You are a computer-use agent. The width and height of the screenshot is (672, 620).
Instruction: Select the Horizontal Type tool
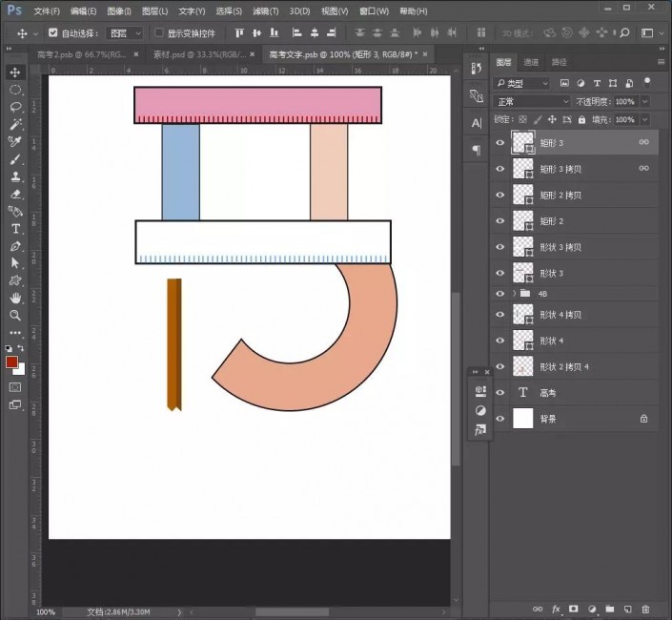point(15,229)
